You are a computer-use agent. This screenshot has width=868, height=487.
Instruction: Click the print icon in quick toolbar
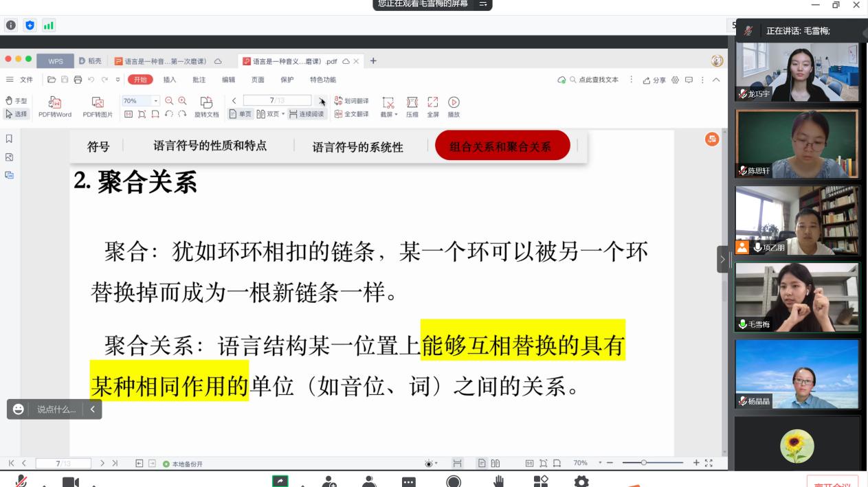click(x=78, y=80)
